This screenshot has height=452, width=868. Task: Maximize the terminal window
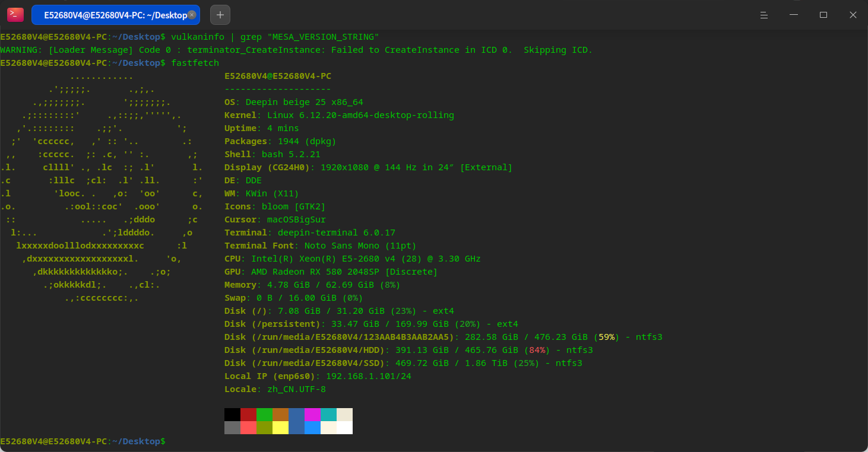click(823, 15)
